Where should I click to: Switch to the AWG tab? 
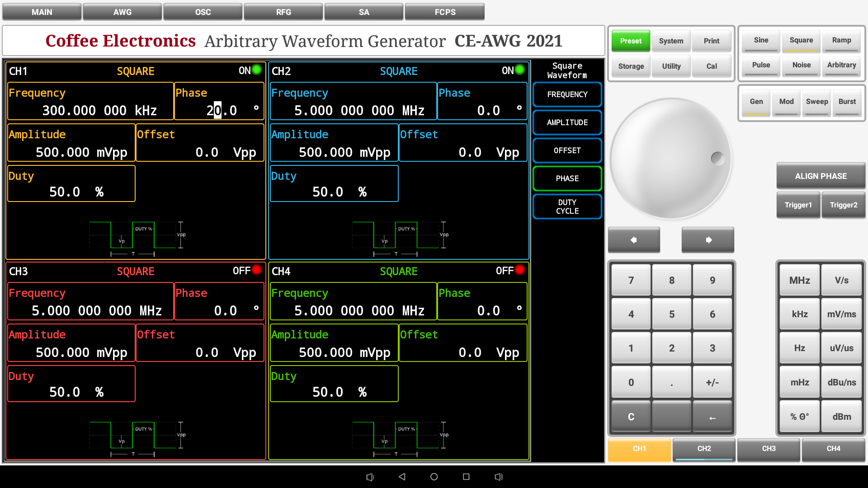coord(122,12)
